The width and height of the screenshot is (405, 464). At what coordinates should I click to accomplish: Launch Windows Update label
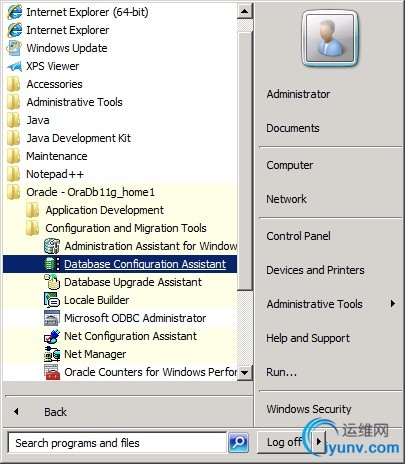[x=67, y=48]
